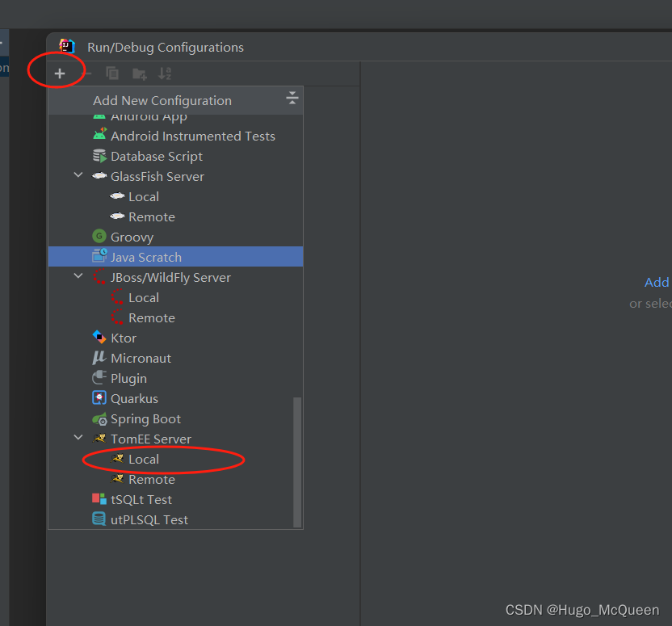Click the JBoss/WildFly Server red icon
The image size is (672, 626).
99,276
